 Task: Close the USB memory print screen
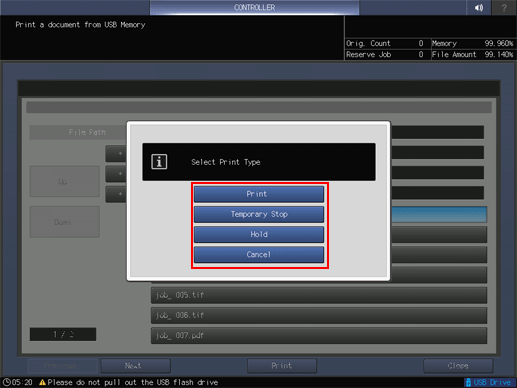pos(458,366)
